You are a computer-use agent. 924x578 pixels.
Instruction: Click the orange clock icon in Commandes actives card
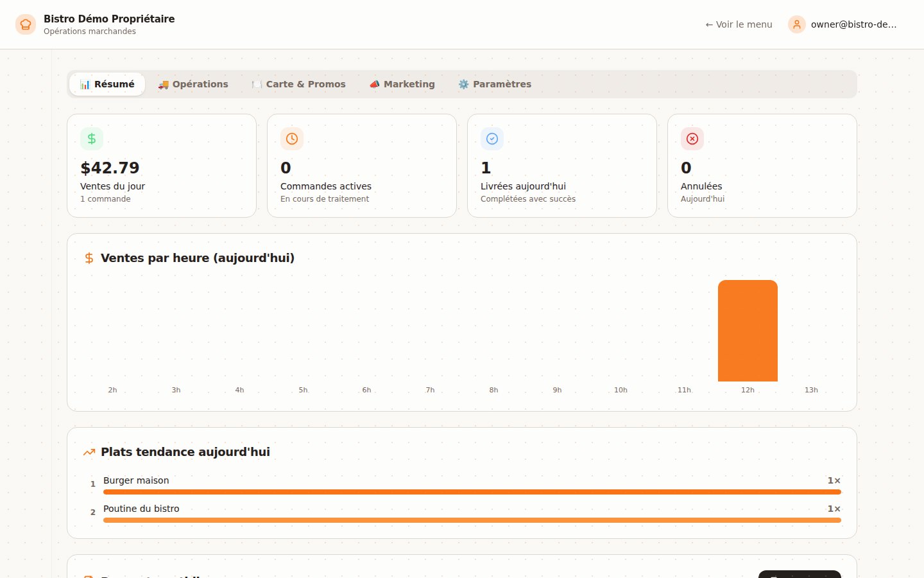pos(292,139)
